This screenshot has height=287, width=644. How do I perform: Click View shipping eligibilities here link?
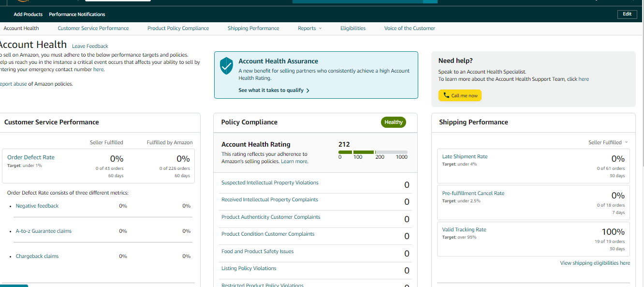595,263
